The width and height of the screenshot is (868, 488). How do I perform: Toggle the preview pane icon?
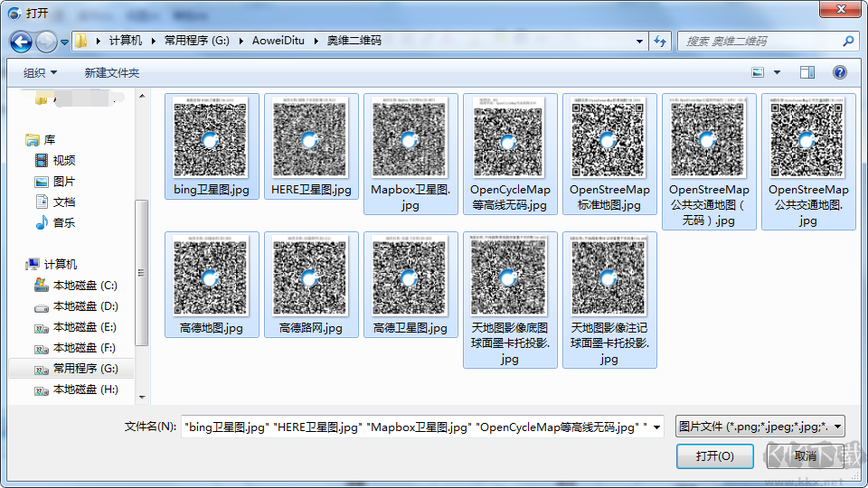[x=807, y=72]
